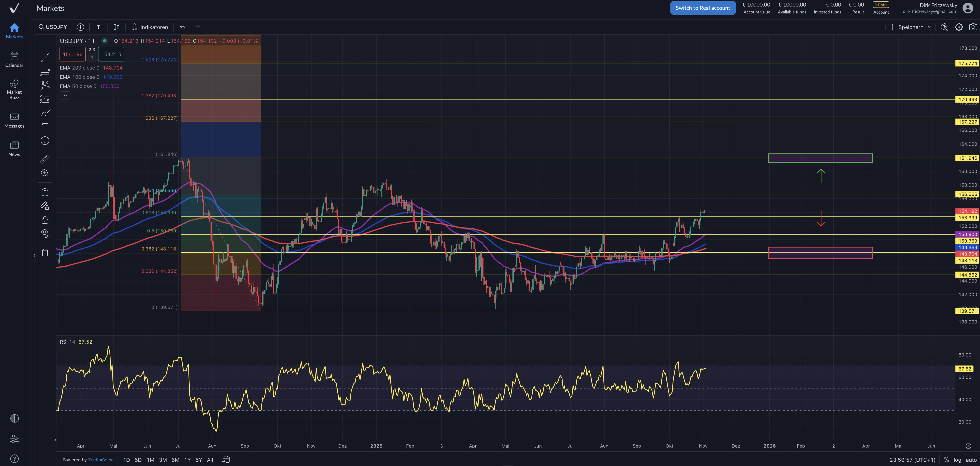Select the ruler measure tool

pyautogui.click(x=45, y=159)
